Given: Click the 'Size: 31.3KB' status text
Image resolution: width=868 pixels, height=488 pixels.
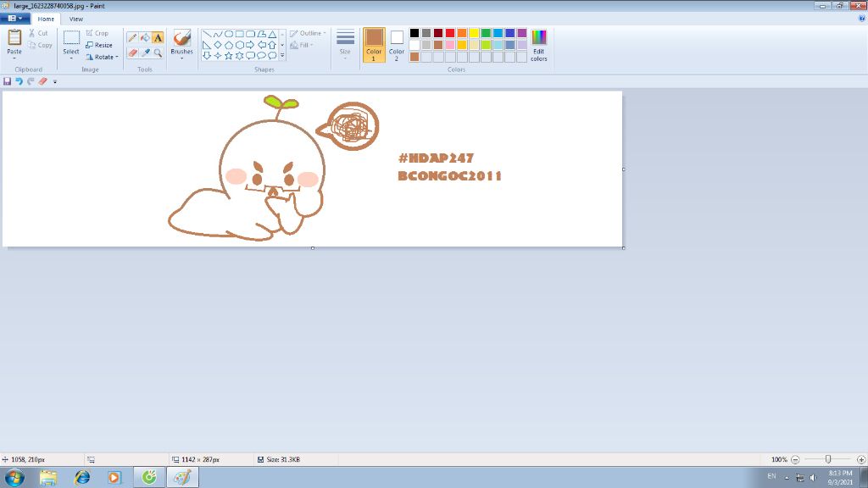Looking at the screenshot, I should [x=283, y=459].
